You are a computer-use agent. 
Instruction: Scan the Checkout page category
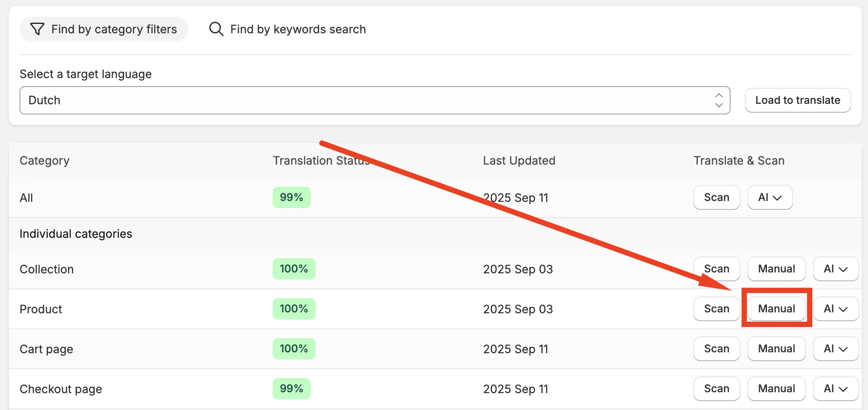[x=717, y=389]
